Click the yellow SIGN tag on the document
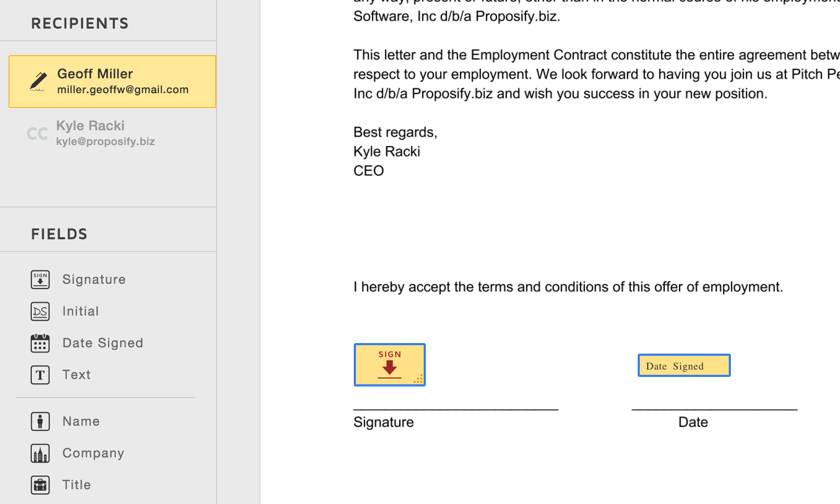Viewport: 840px width, 504px height. click(390, 365)
